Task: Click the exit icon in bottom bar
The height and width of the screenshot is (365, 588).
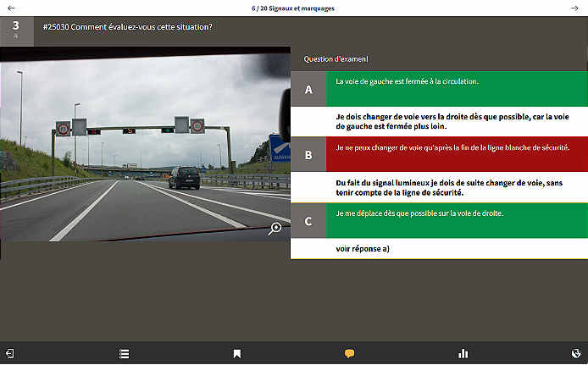Action: click(10, 353)
